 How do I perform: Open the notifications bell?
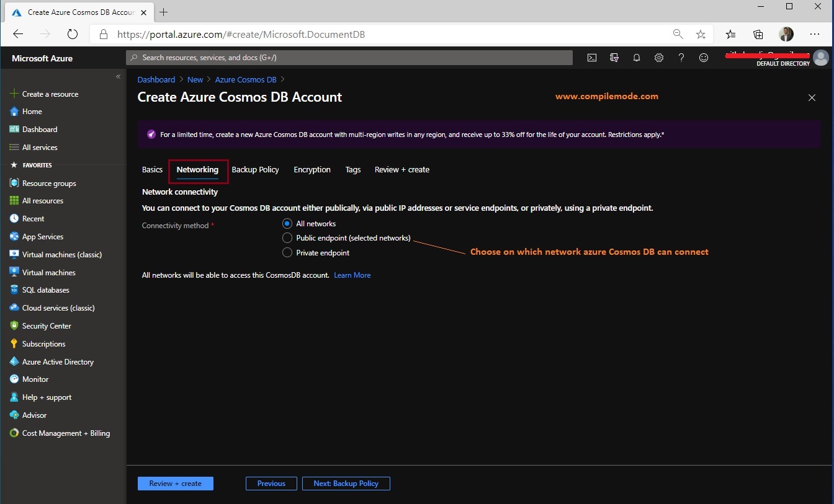(x=637, y=58)
